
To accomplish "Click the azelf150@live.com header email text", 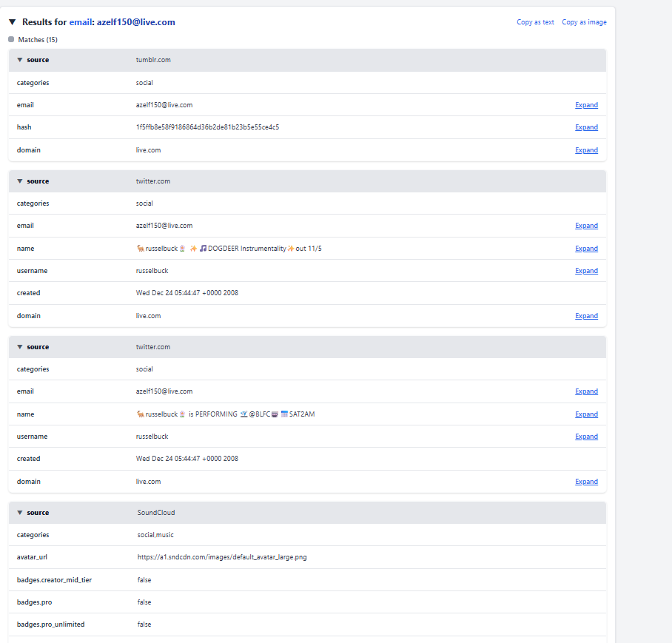I will pyautogui.click(x=135, y=22).
